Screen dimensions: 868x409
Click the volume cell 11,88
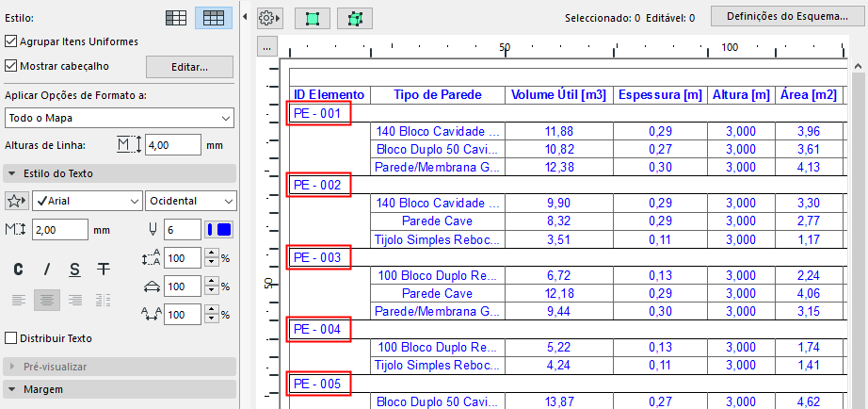559,131
